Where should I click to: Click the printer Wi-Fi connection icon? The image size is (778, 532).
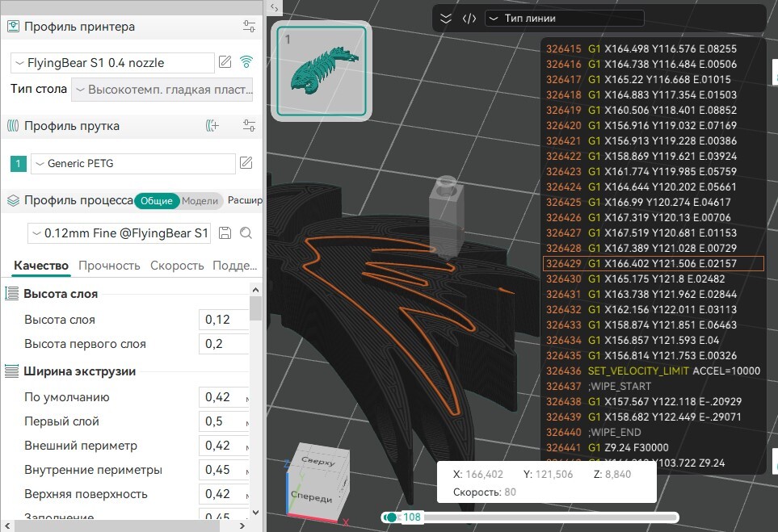[246, 62]
